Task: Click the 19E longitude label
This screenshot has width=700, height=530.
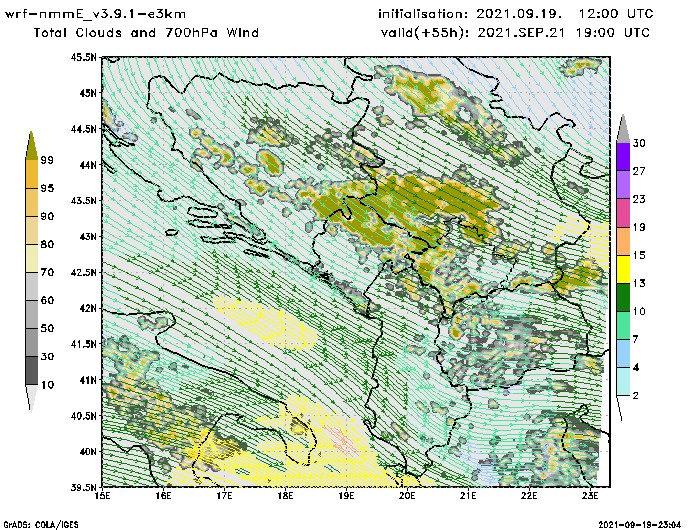Action: 346,496
